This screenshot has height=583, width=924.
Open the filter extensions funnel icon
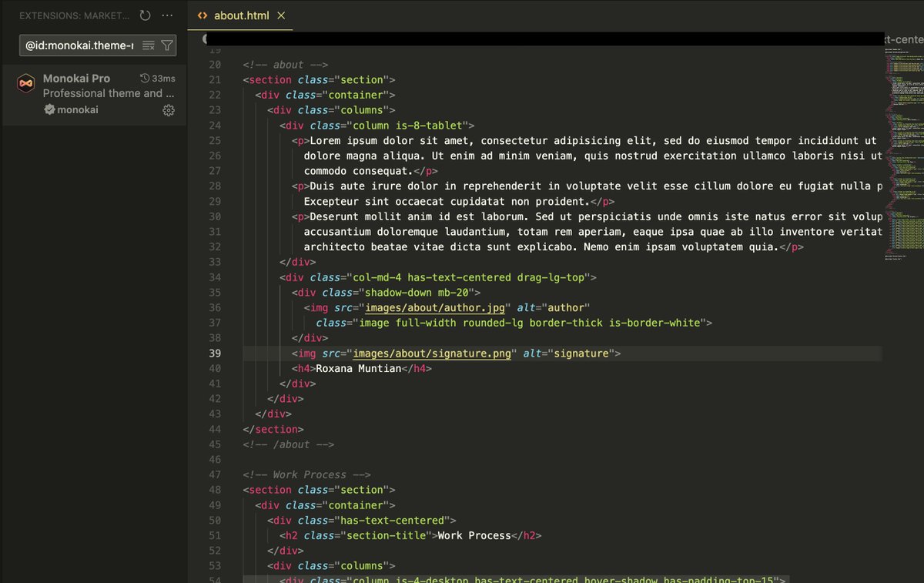pos(166,45)
